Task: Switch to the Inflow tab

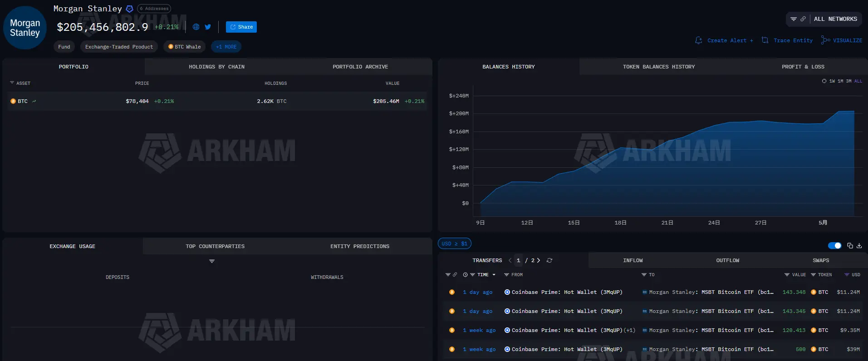Action: tap(633, 260)
